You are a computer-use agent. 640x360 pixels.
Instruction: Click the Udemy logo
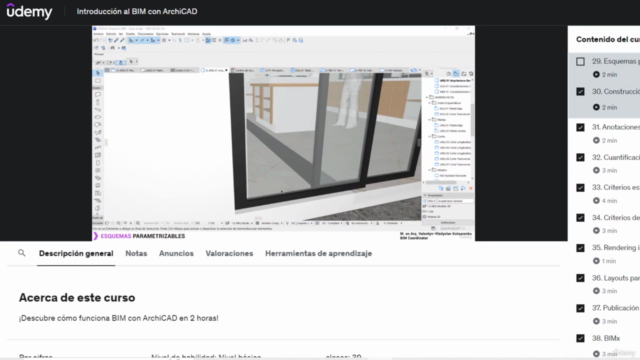coord(29,11)
